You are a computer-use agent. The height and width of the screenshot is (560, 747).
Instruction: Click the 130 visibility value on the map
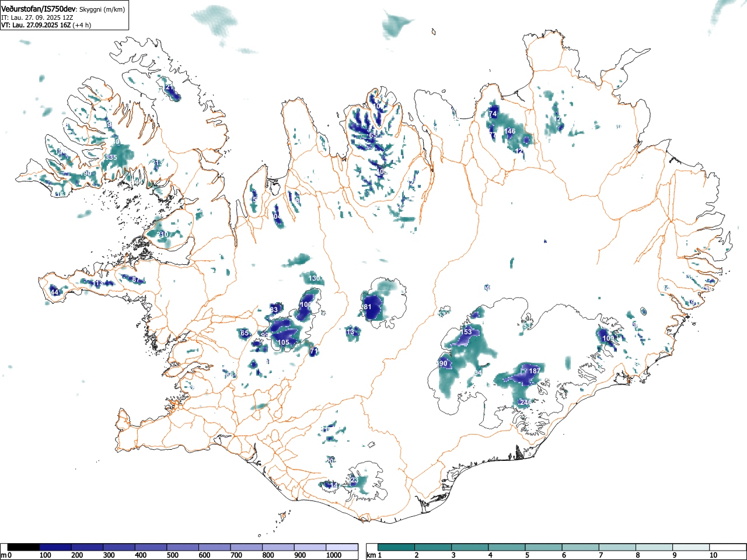pyautogui.click(x=315, y=278)
